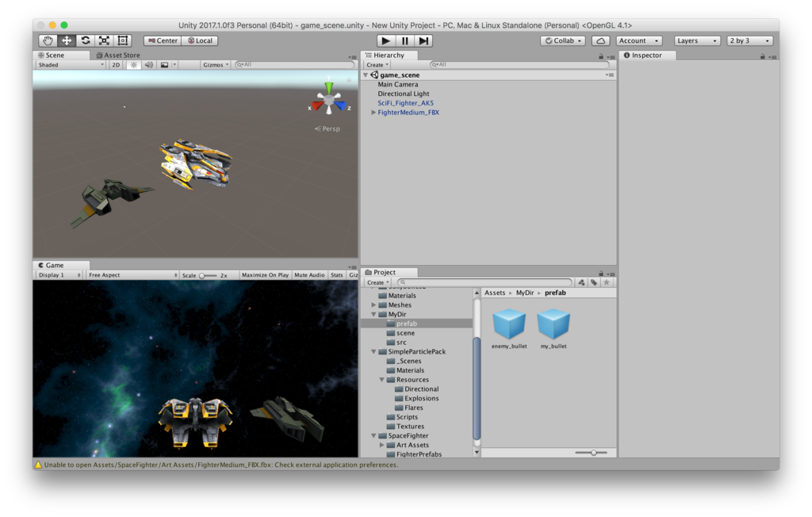Image resolution: width=812 pixels, height=517 pixels.
Task: Open the Shaded draw mode dropdown
Action: tap(71, 65)
